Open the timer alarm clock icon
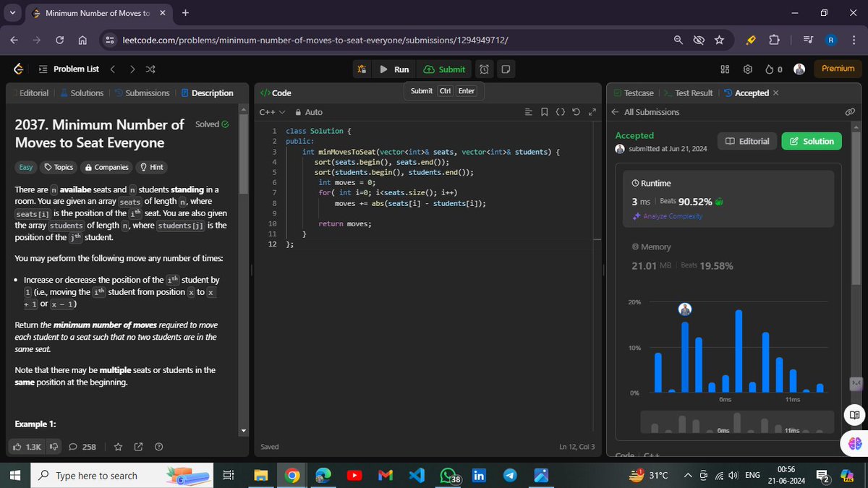This screenshot has height=488, width=868. point(483,69)
